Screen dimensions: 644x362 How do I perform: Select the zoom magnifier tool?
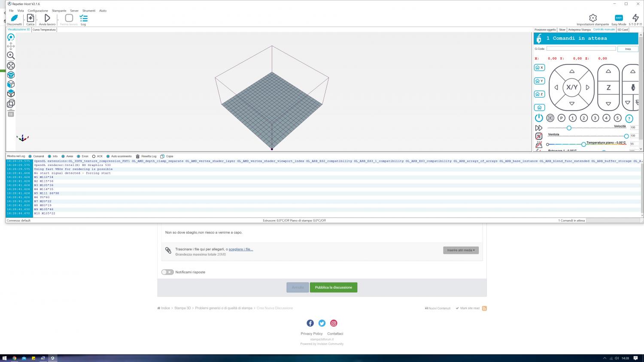[x=11, y=56]
